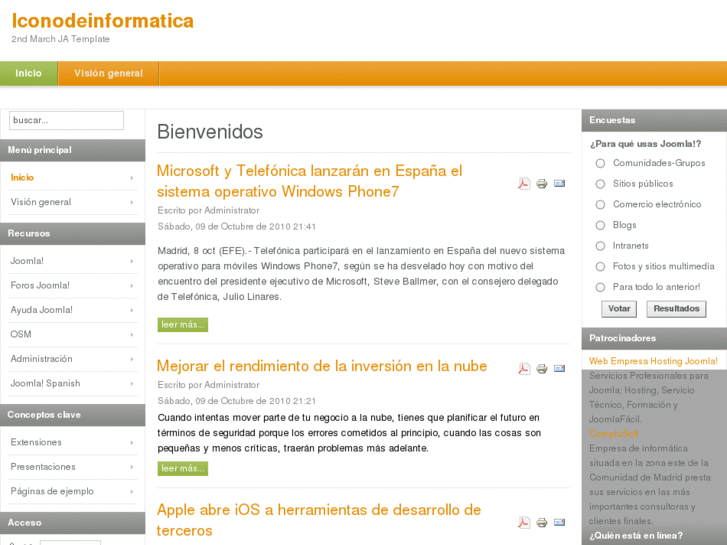Image resolution: width=727 pixels, height=545 pixels.
Task: Open the CompluSoft sponsor link
Action: tap(614, 434)
